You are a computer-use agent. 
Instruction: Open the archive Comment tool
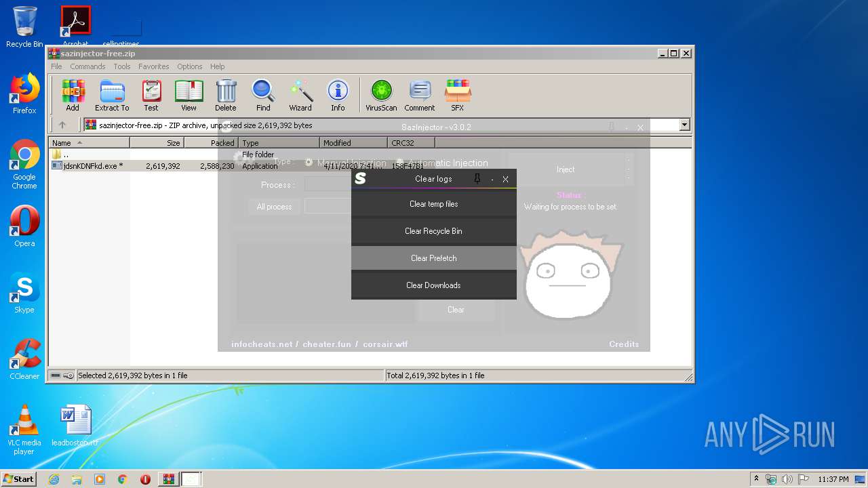pos(420,95)
